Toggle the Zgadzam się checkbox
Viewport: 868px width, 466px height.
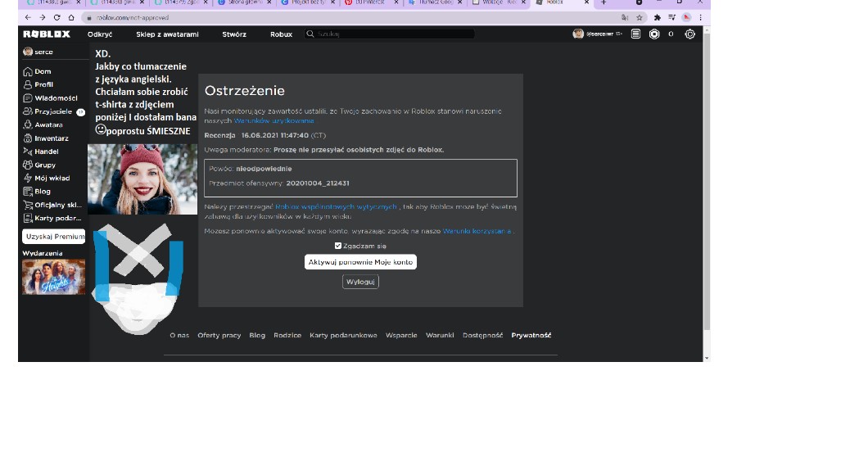[x=338, y=246]
